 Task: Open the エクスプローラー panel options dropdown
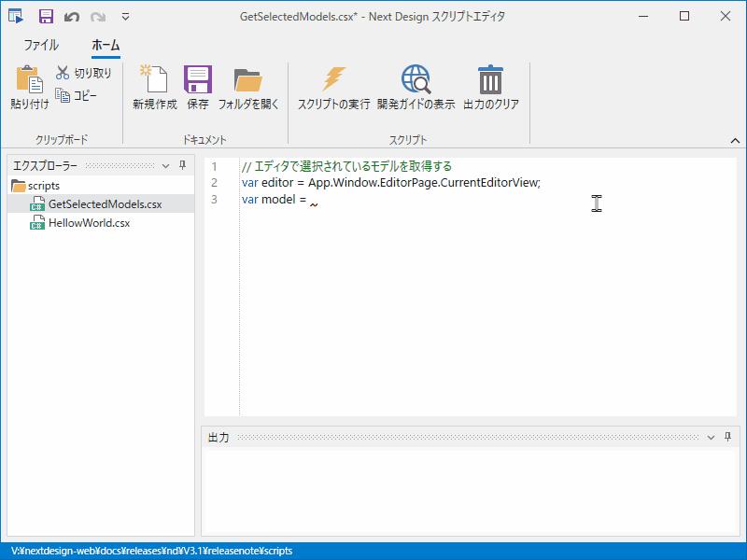pyautogui.click(x=166, y=166)
